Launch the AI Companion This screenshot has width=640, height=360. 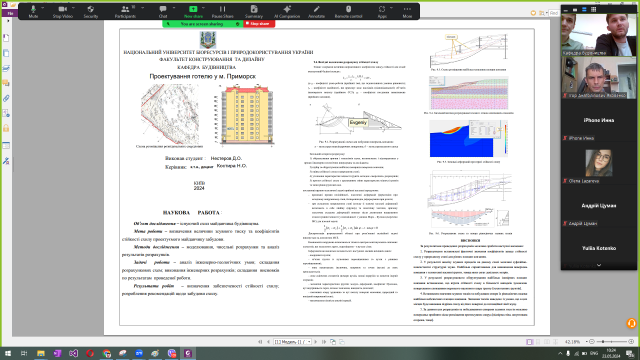click(287, 11)
